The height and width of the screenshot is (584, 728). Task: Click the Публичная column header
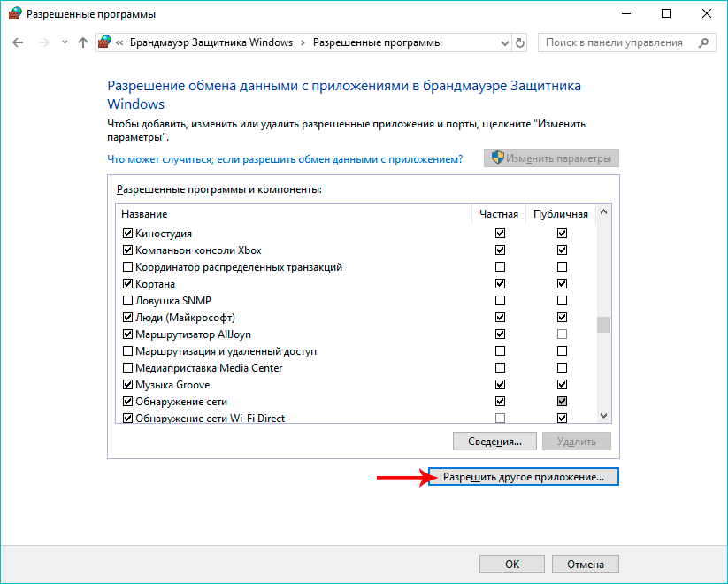[x=561, y=214]
